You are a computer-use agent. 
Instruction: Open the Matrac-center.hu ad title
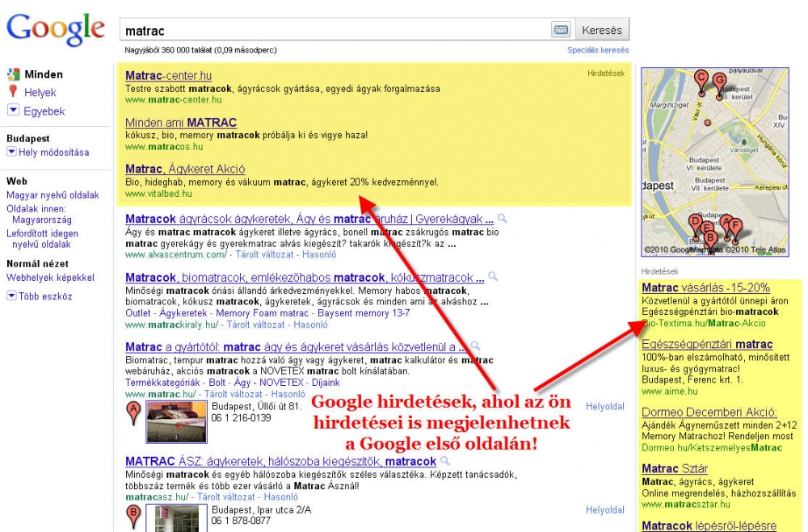(x=169, y=76)
